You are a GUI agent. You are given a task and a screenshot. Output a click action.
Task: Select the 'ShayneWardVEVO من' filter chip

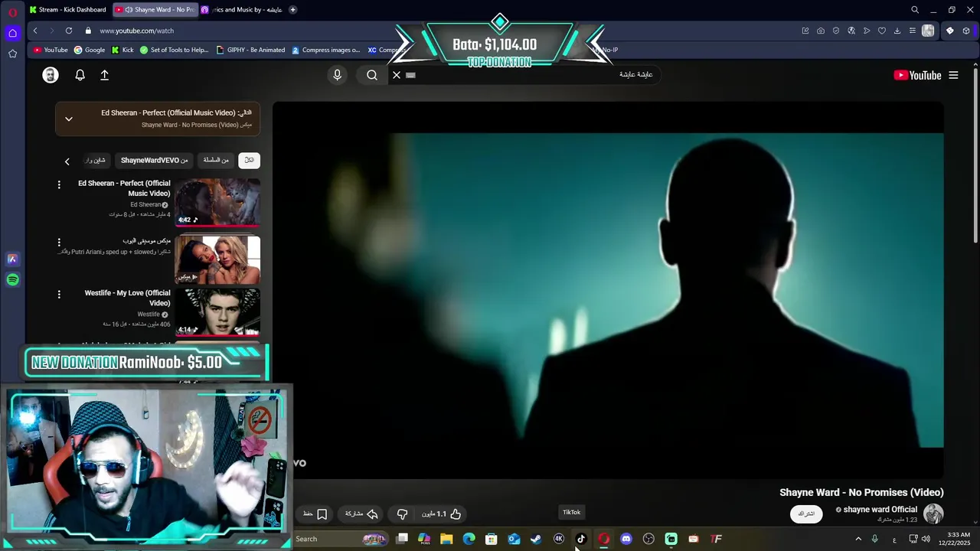(154, 160)
